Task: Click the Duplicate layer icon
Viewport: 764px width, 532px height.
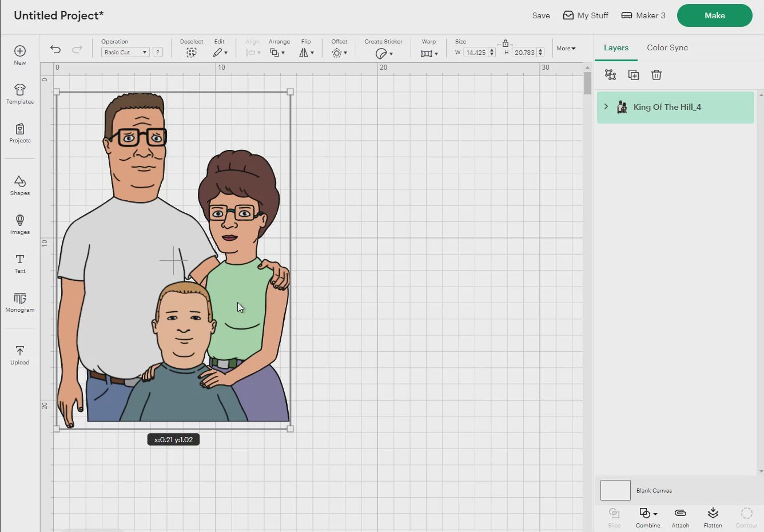Action: pos(634,75)
